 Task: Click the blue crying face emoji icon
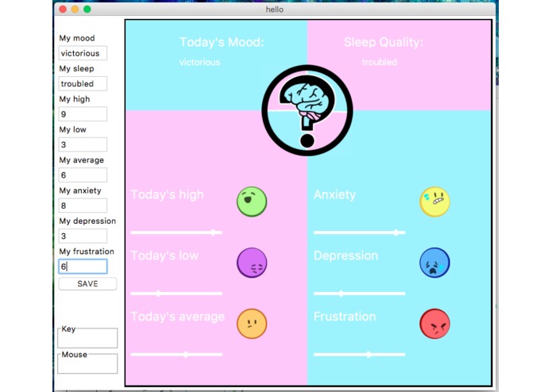click(x=434, y=263)
